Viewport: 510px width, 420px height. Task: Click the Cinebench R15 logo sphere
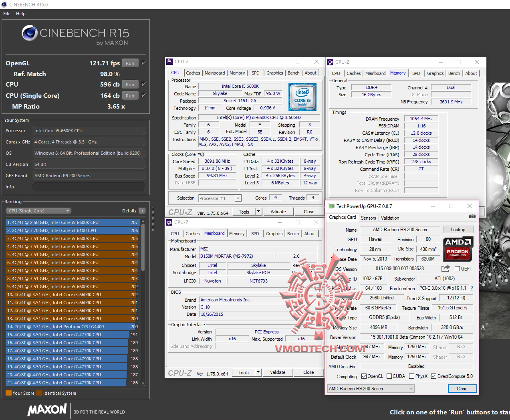pyautogui.click(x=30, y=33)
